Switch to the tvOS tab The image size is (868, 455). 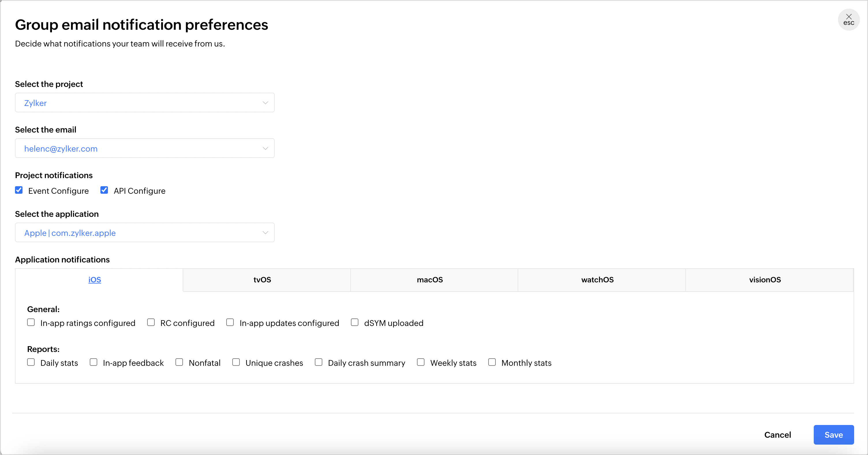(262, 280)
